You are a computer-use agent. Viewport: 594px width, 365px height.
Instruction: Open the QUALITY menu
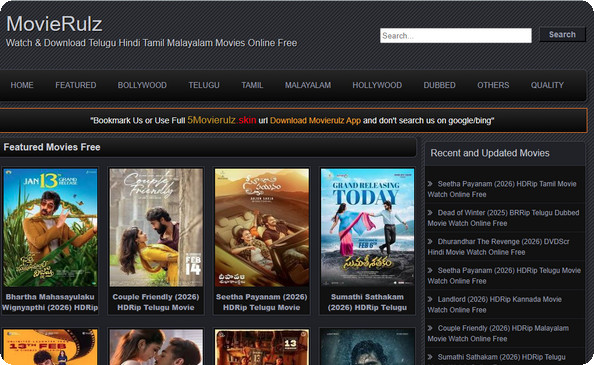tap(547, 85)
